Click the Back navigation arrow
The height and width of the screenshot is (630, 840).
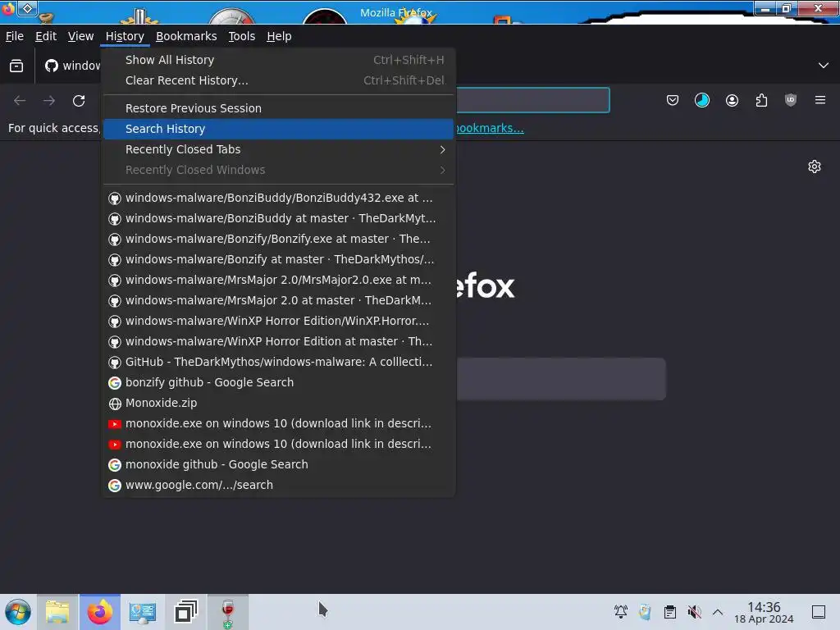point(20,100)
